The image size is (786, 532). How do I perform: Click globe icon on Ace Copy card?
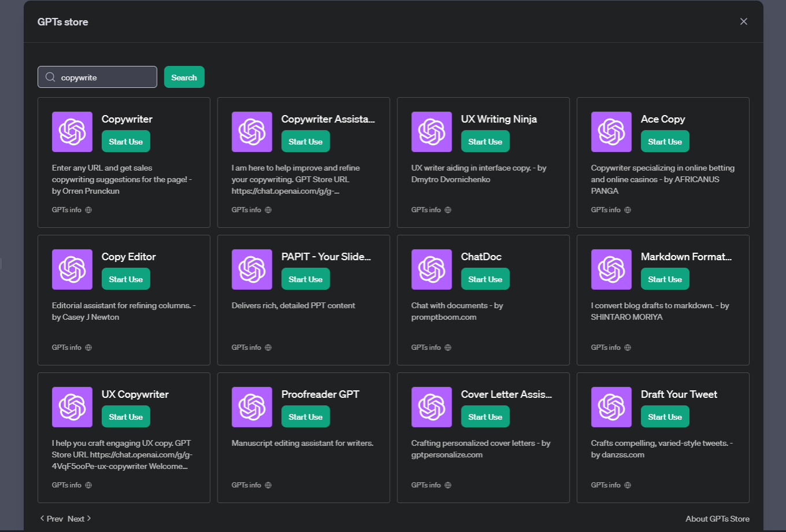click(628, 210)
